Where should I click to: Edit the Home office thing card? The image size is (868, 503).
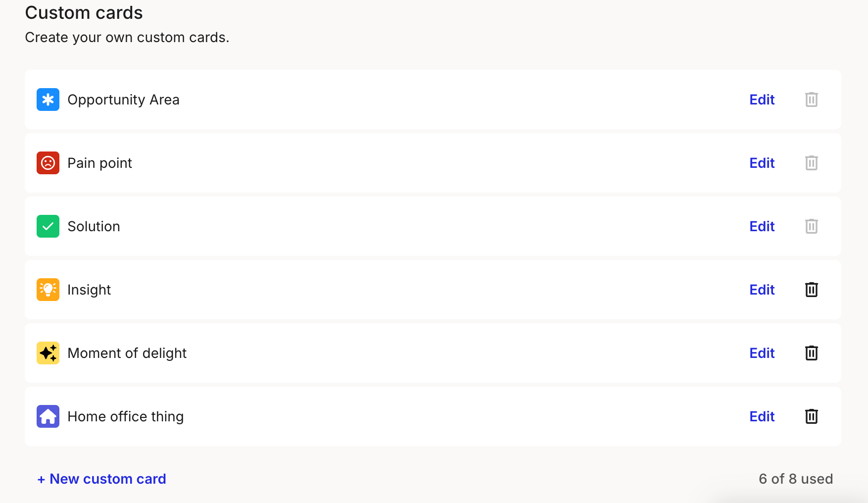(x=762, y=416)
